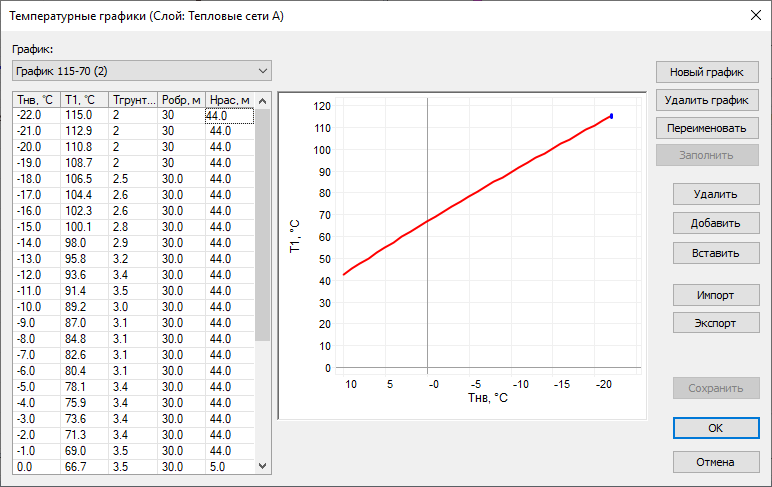Edit the Нрас cell containing 44.0 in first row
772x487 pixels.
click(x=229, y=116)
